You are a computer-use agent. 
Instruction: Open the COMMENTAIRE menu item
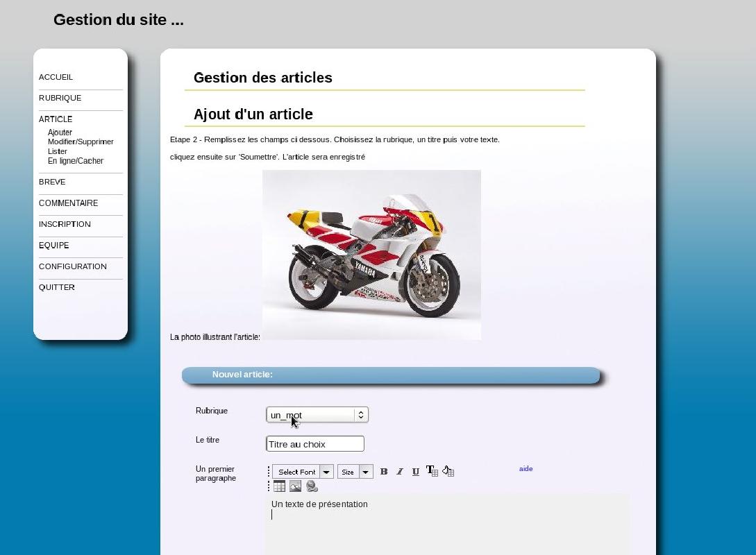click(x=69, y=203)
